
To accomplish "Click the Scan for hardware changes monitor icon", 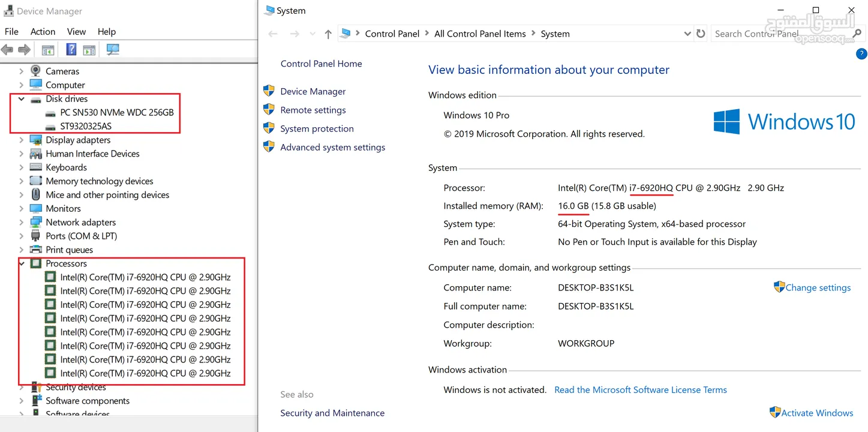I will 113,50.
